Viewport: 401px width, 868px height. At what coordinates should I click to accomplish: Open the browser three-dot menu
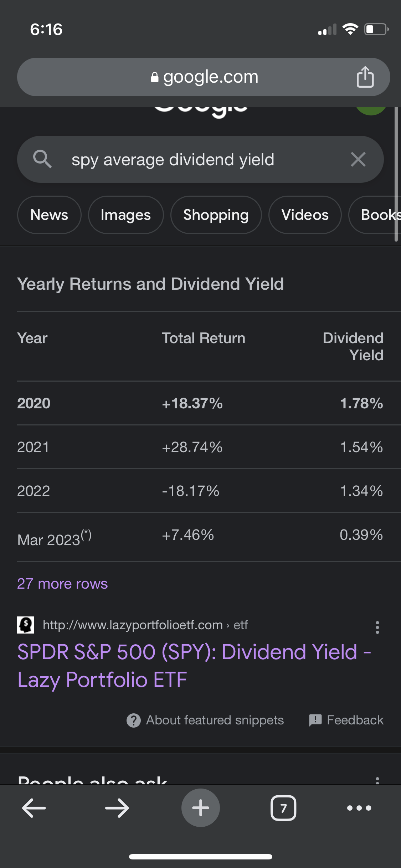pos(359,808)
